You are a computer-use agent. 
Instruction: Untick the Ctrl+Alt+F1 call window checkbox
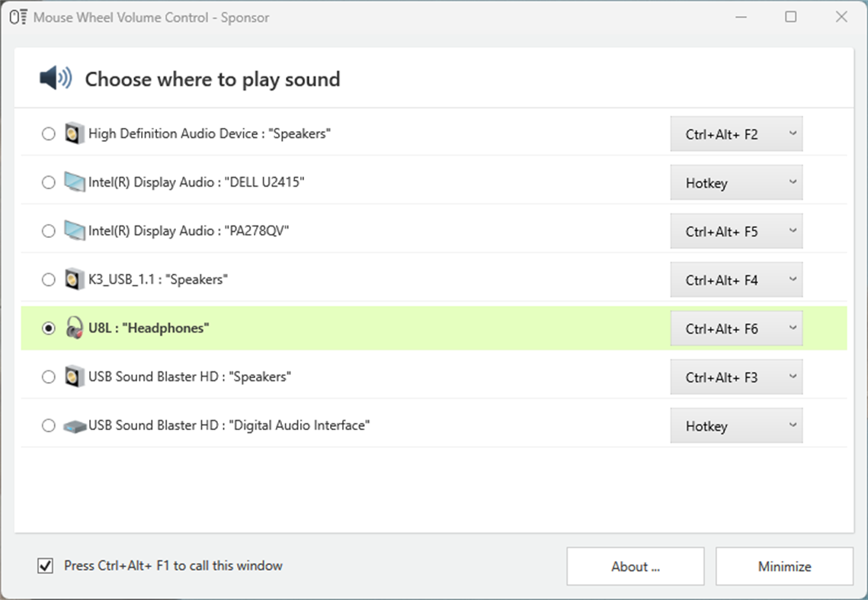(46, 566)
